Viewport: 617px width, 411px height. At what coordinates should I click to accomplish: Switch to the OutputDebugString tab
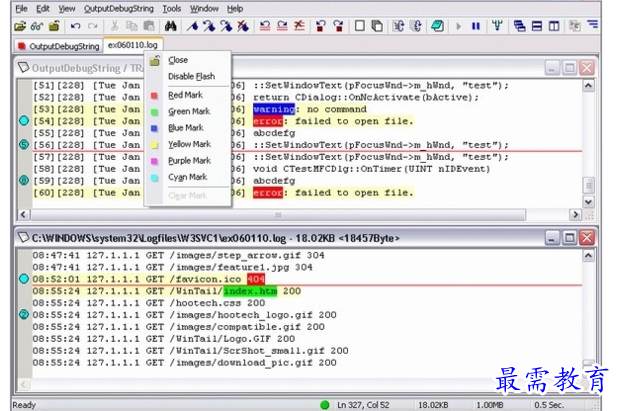(x=59, y=46)
